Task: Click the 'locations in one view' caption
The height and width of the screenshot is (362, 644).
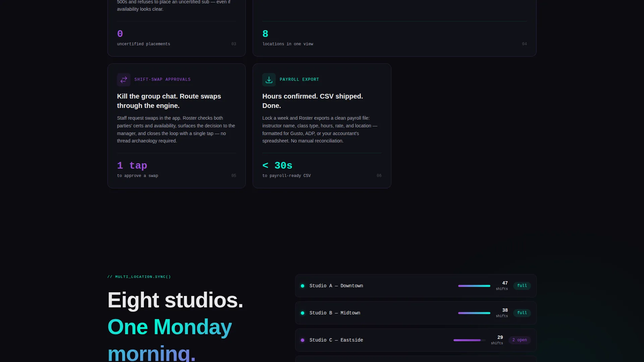Action: click(288, 44)
